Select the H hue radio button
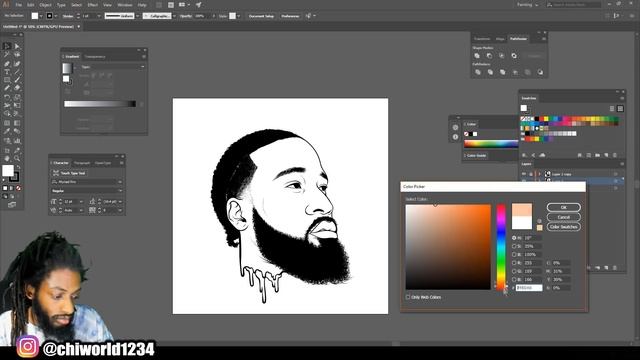 click(514, 238)
